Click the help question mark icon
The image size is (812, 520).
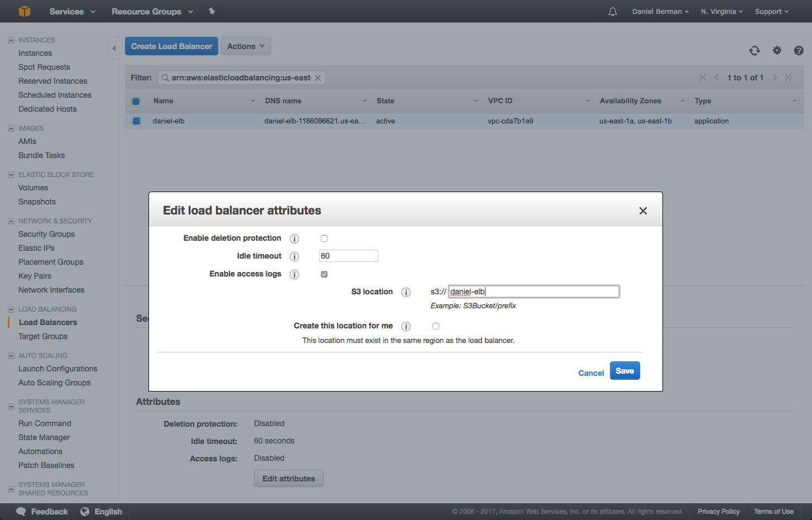pos(799,50)
